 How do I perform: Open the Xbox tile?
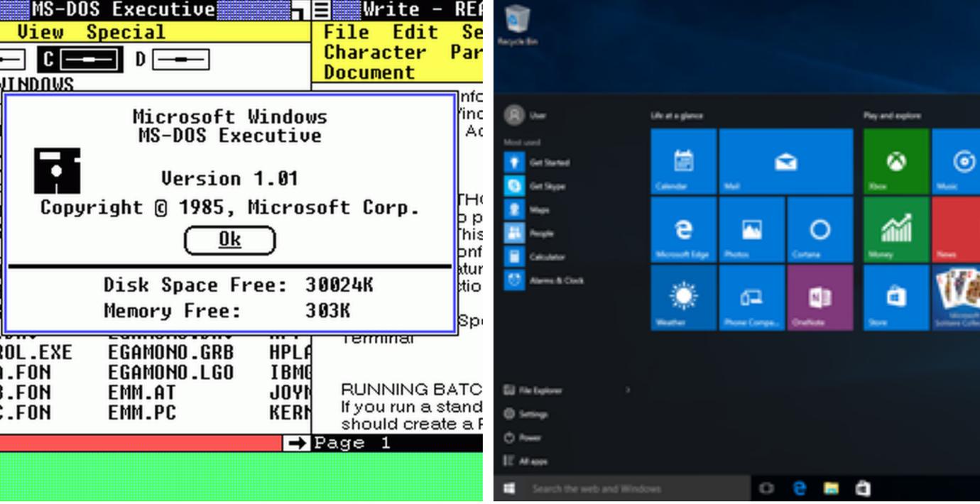[896, 161]
